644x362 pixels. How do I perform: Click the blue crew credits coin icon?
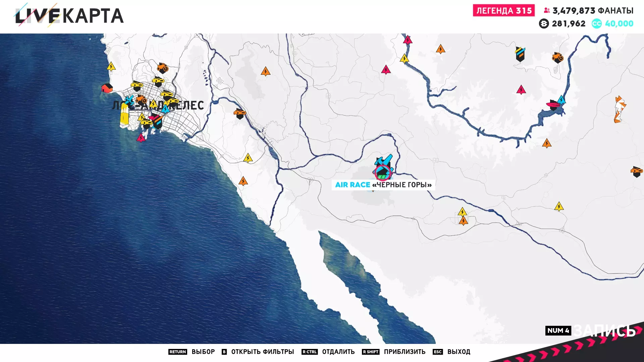pyautogui.click(x=597, y=23)
